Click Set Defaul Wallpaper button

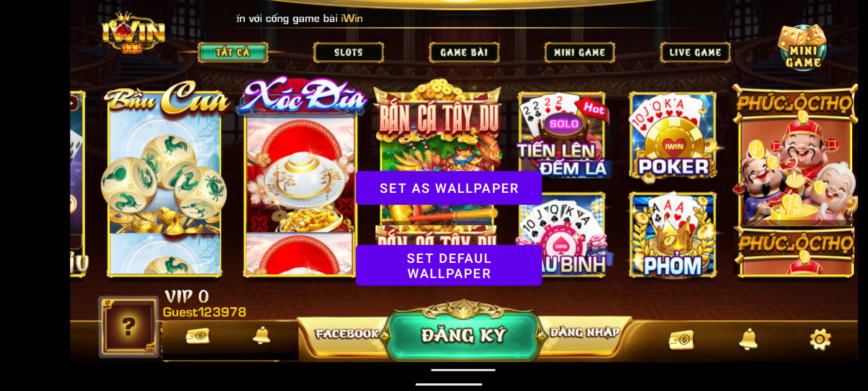449,266
